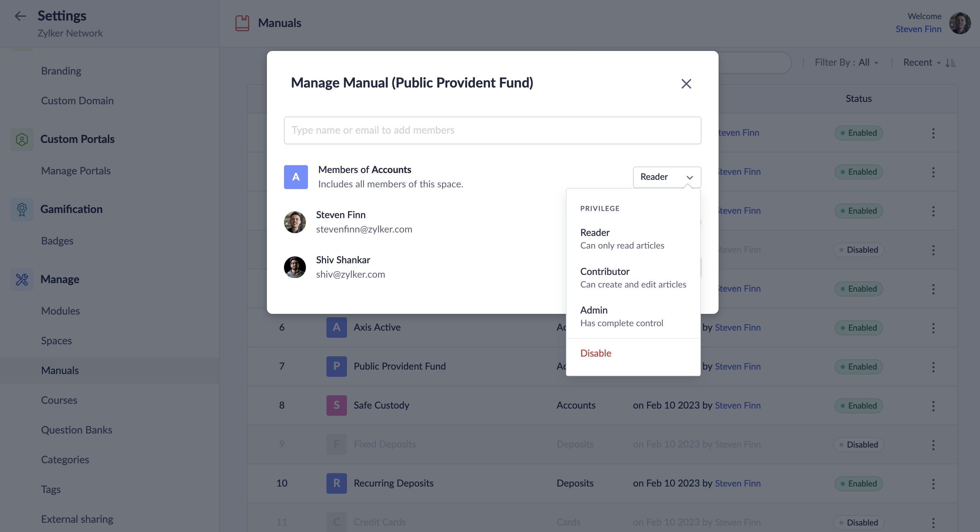Open more options for Fixed Deposits row
This screenshot has height=532, width=980.
click(933, 444)
